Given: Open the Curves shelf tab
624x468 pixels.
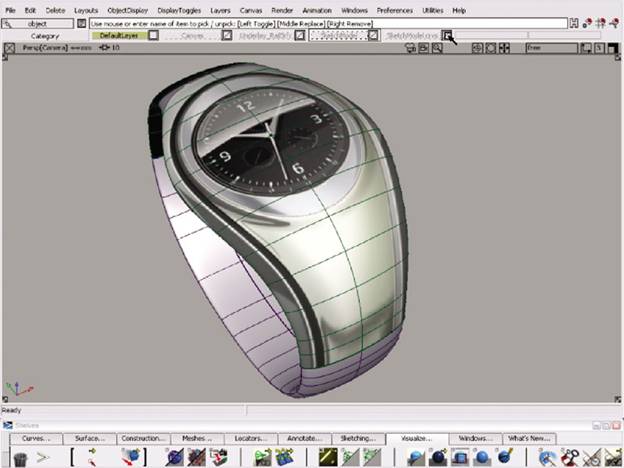Looking at the screenshot, I should coord(36,439).
